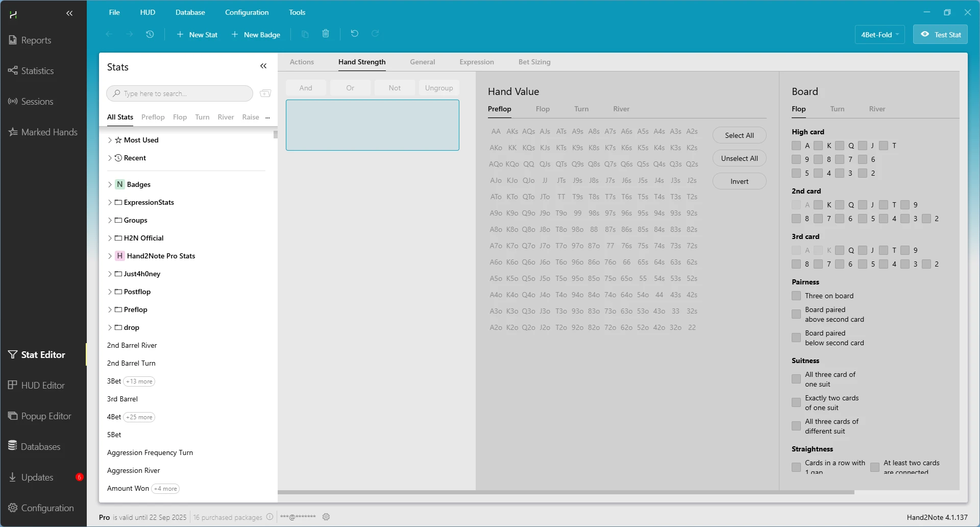Image resolution: width=980 pixels, height=527 pixels.
Task: Click the Select All button
Action: [739, 135]
